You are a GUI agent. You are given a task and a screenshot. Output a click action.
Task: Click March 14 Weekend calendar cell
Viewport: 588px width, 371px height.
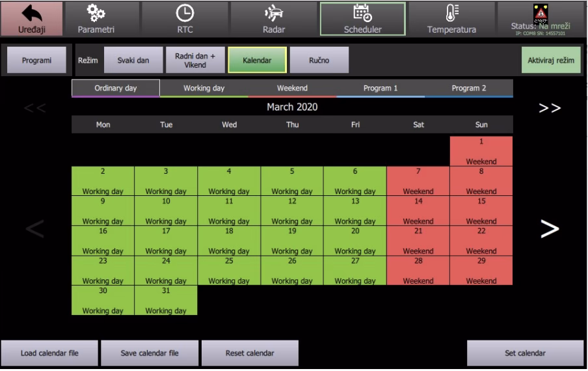pyautogui.click(x=418, y=212)
